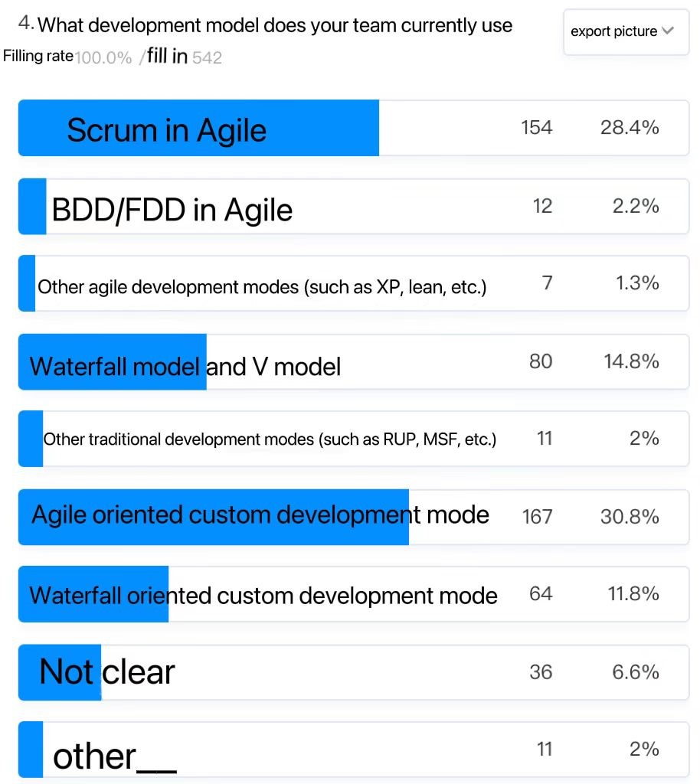This screenshot has height=784, width=700.
Task: Select the other__ option label
Action: point(114,756)
